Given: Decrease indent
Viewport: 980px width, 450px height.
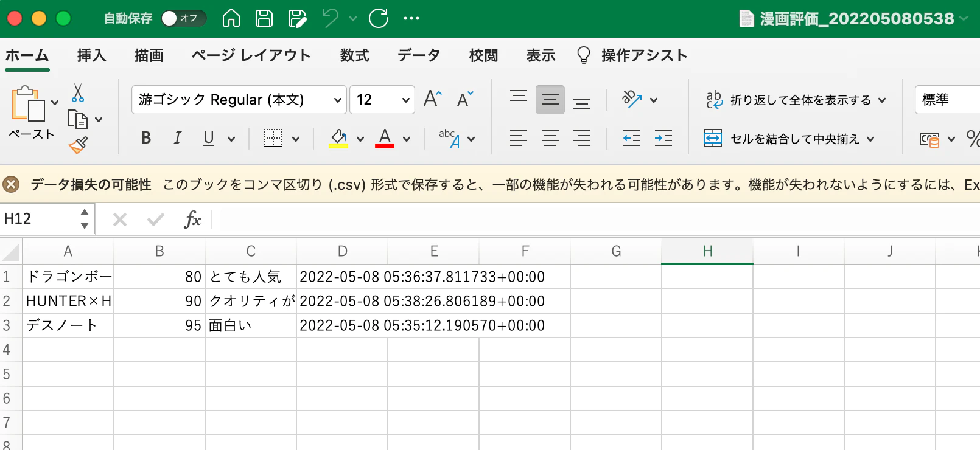Looking at the screenshot, I should (632, 138).
